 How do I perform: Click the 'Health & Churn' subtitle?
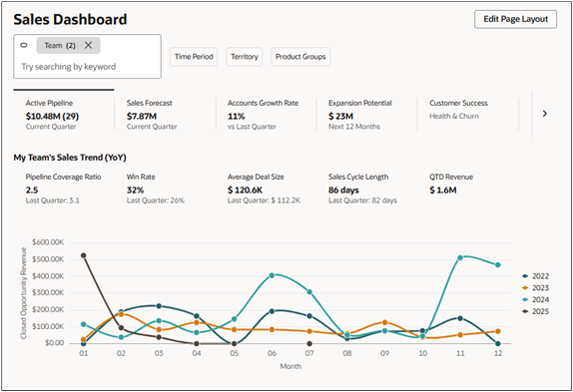click(x=454, y=116)
